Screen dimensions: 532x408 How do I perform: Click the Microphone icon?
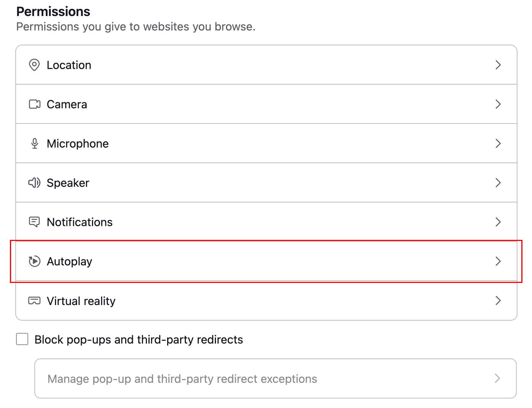[x=35, y=143]
